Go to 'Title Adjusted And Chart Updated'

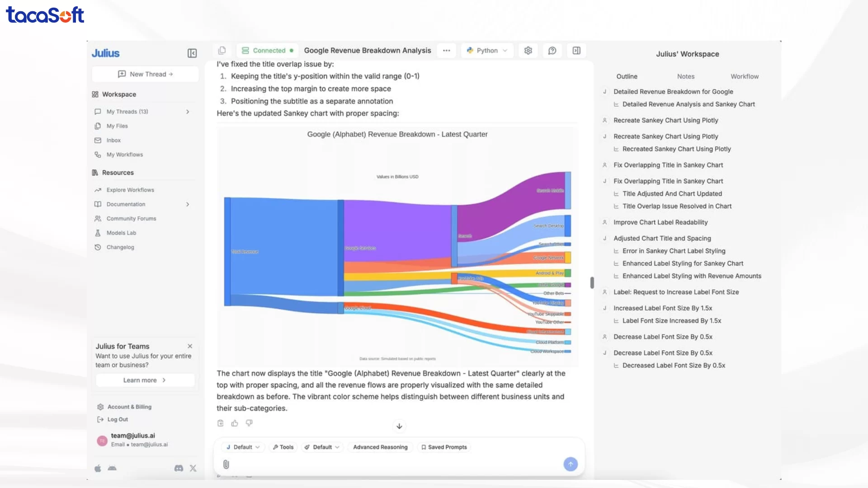coord(672,194)
